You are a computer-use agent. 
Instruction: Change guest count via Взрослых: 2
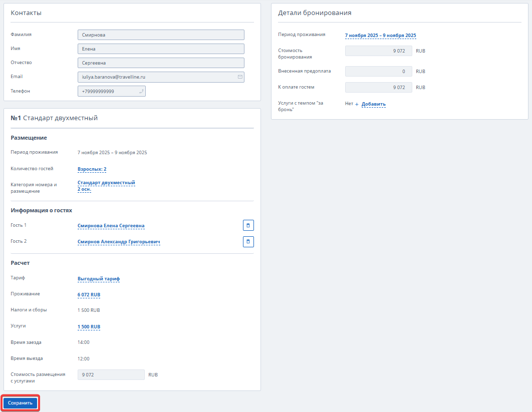(92, 169)
